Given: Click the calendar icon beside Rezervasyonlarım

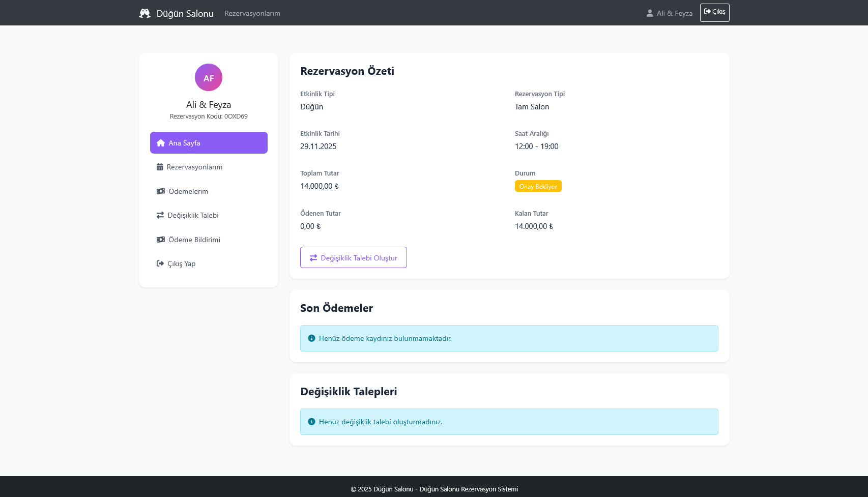Looking at the screenshot, I should [x=160, y=167].
